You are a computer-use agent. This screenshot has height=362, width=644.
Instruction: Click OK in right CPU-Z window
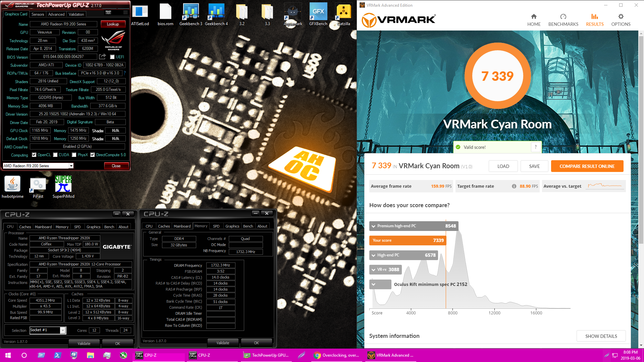coord(256,343)
